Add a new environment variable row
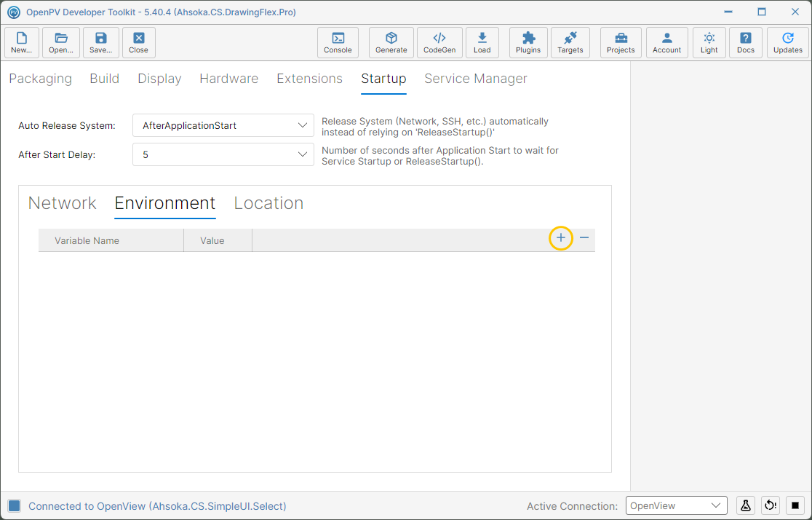 point(561,238)
